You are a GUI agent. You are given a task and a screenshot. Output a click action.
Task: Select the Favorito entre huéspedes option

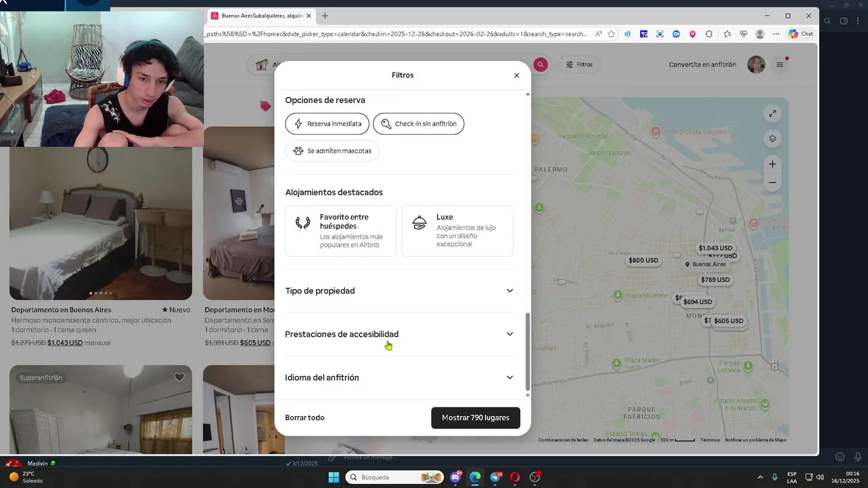341,231
